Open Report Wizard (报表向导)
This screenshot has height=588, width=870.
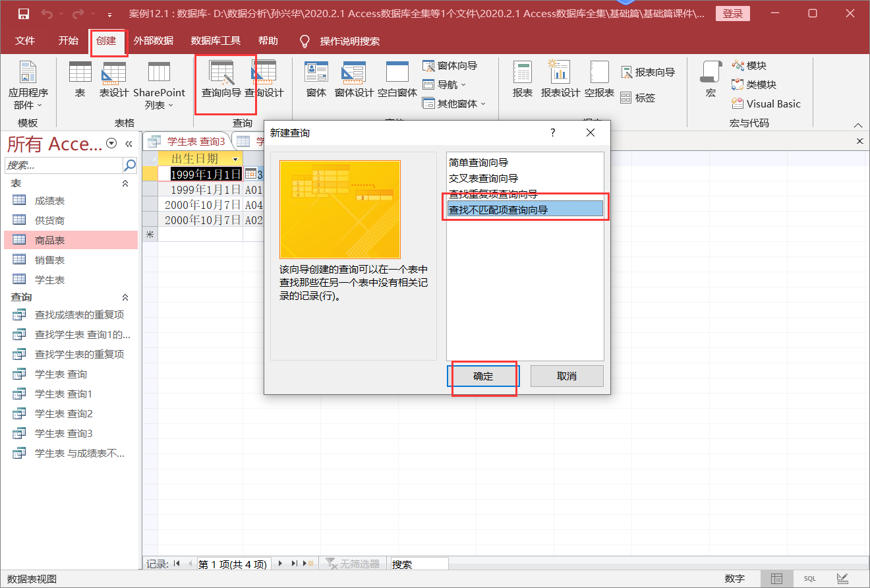pyautogui.click(x=648, y=73)
